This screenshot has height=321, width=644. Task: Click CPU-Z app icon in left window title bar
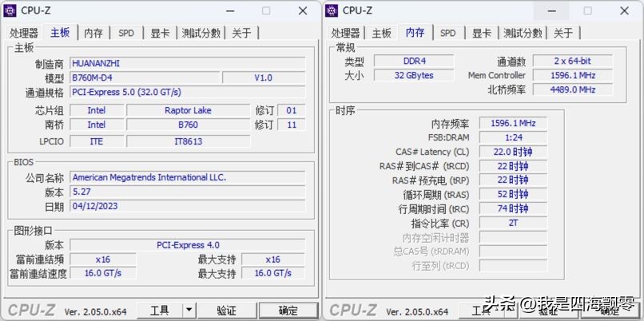(10, 10)
